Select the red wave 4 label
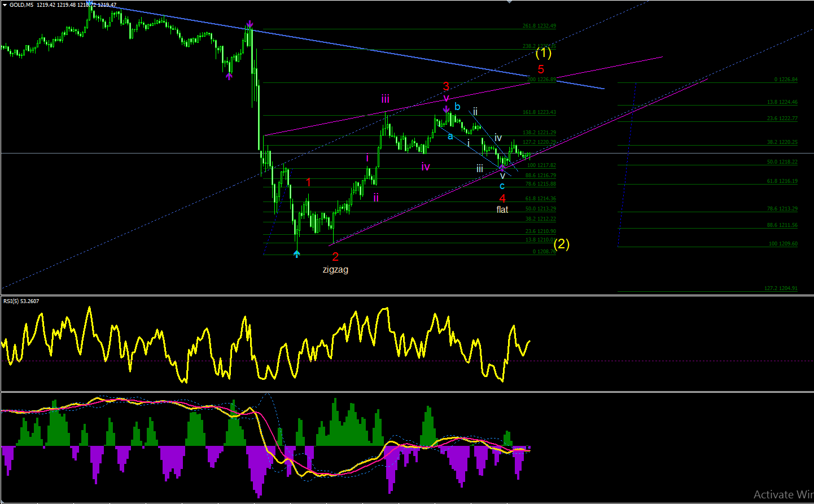The width and height of the screenshot is (814, 504). [x=502, y=199]
